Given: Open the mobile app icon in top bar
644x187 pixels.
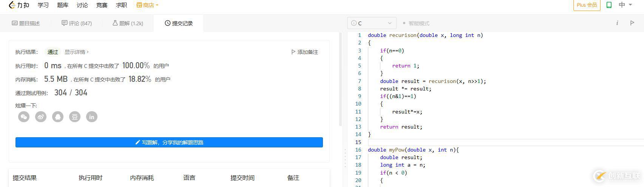Looking at the screenshot, I should [x=609, y=5].
